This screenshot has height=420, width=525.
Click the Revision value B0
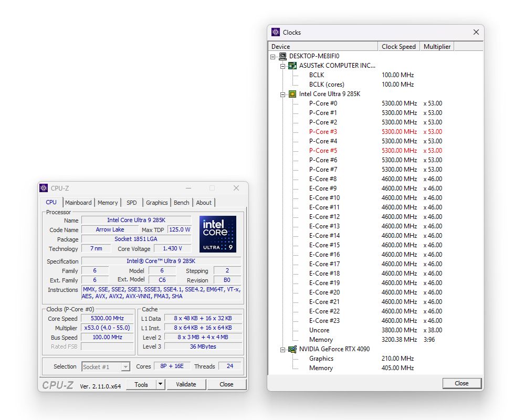[x=227, y=280]
